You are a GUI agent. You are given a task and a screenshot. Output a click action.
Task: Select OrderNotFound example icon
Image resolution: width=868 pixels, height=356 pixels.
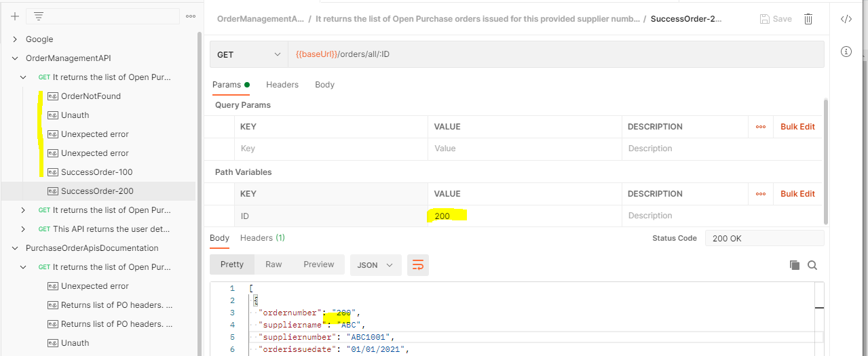tap(52, 96)
